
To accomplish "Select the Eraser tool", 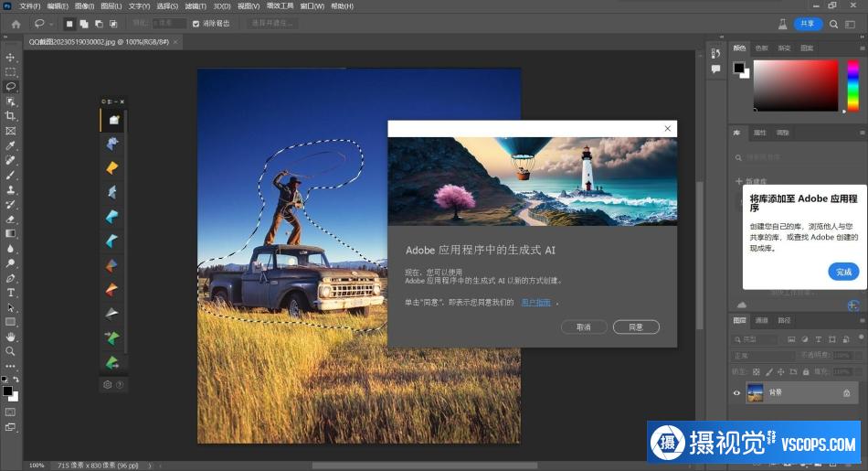I will [x=10, y=219].
